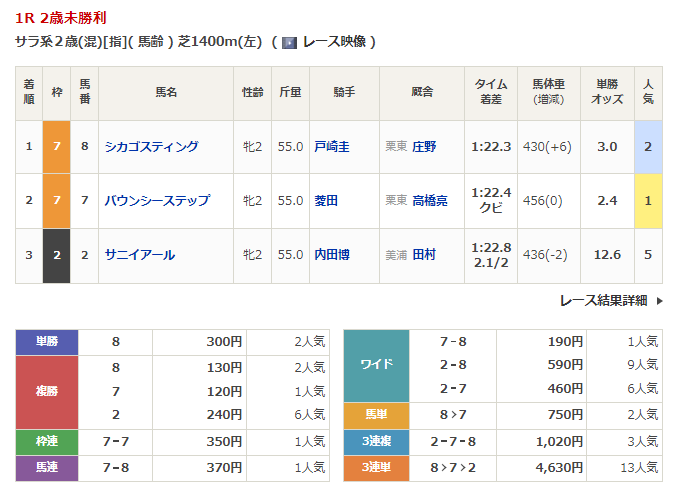The height and width of the screenshot is (488, 676).
Task: Open horse バウンシーステップ page
Action: [158, 200]
